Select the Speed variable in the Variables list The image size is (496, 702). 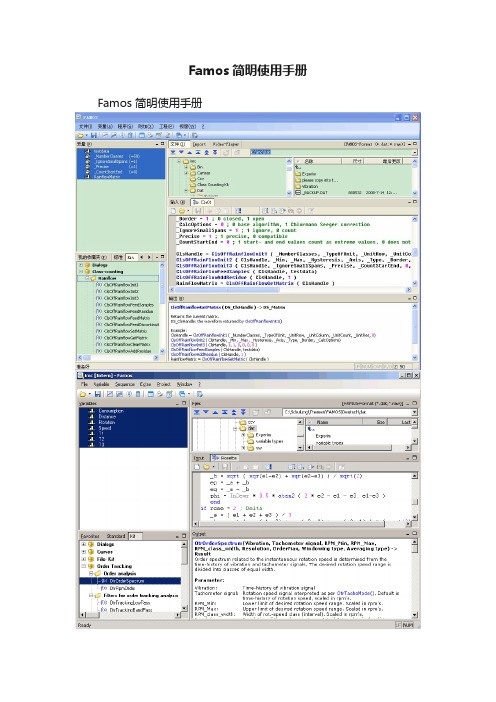tap(105, 428)
